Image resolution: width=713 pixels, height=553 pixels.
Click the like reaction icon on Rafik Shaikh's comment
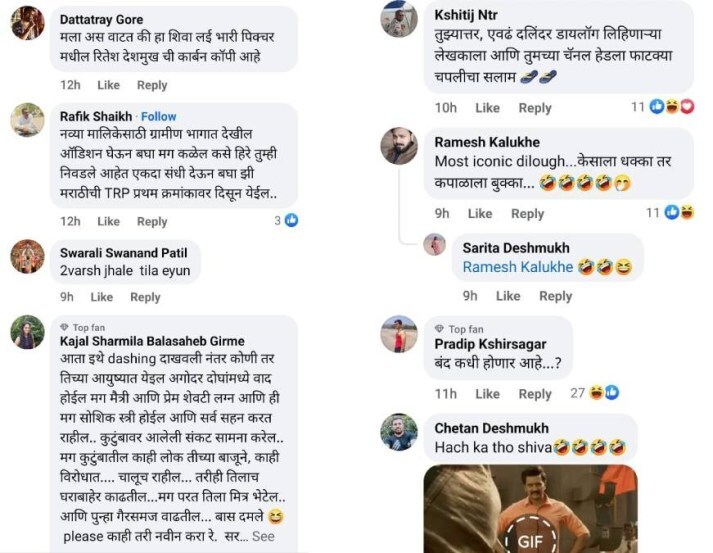[x=291, y=221]
